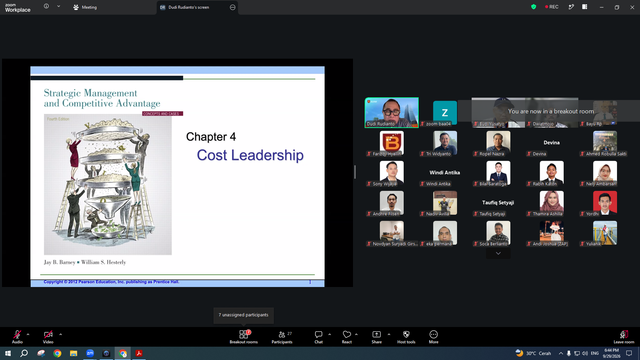Viewport: 640px width, 360px height.
Task: Open Adobe Acrobat from the taskbar
Action: click(x=139, y=353)
